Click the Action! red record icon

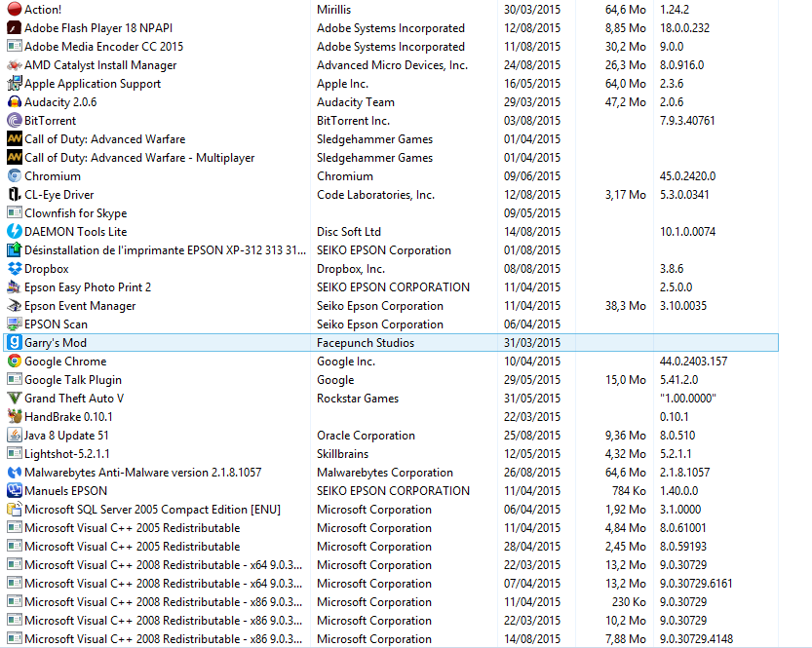[x=15, y=10]
